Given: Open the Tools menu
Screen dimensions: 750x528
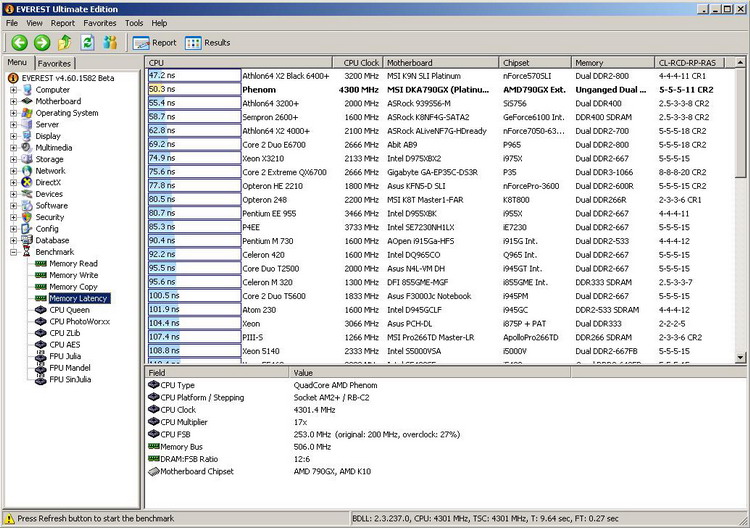Looking at the screenshot, I should coord(134,23).
